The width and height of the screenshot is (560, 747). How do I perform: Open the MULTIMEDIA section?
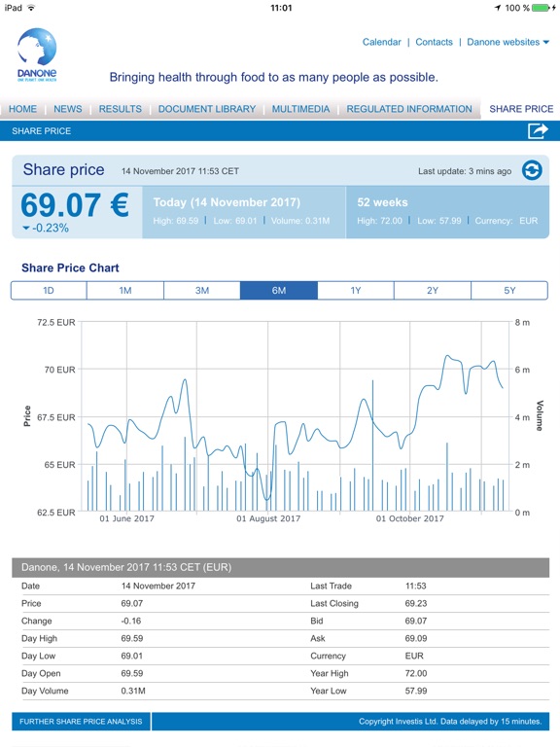pos(300,109)
